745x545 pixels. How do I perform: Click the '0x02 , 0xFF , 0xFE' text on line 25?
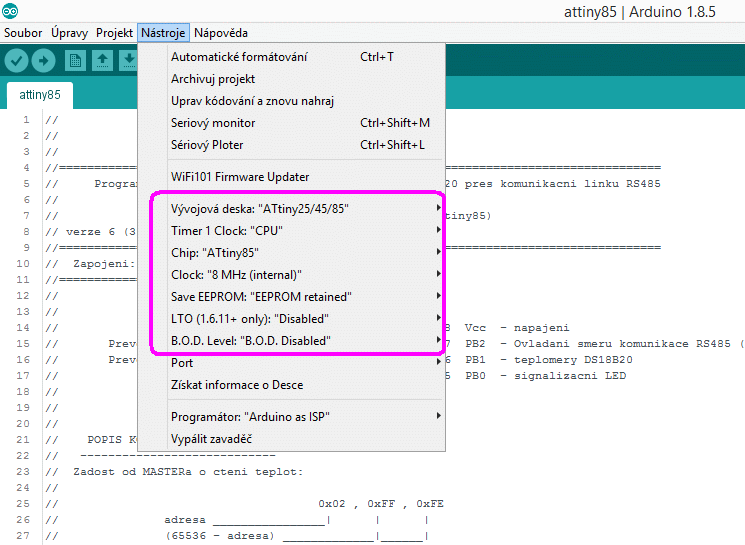pyautogui.click(x=381, y=504)
